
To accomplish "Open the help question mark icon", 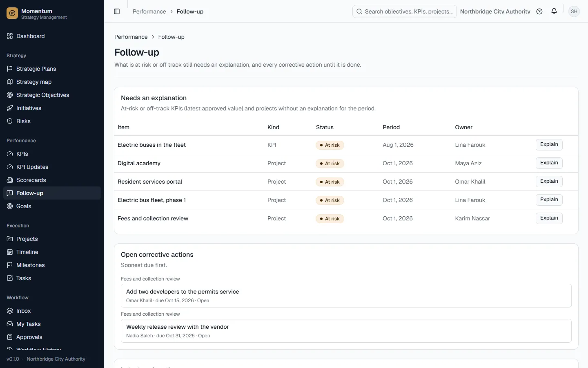I will point(539,11).
